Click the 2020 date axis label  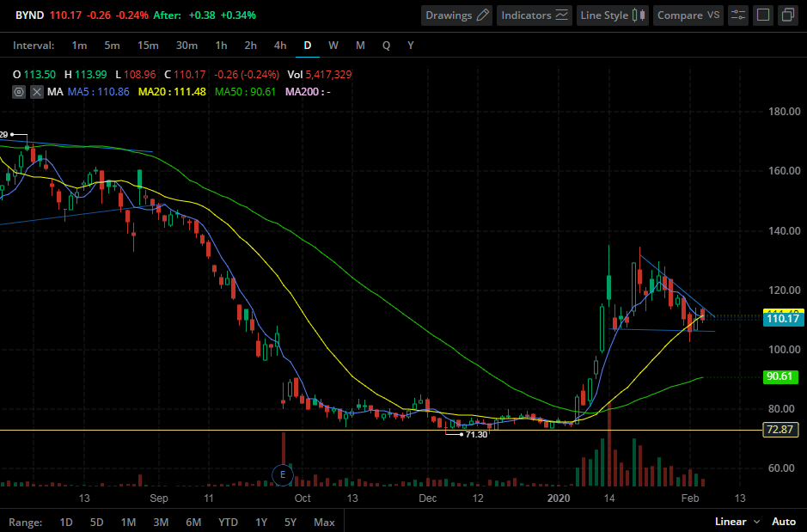(x=559, y=498)
